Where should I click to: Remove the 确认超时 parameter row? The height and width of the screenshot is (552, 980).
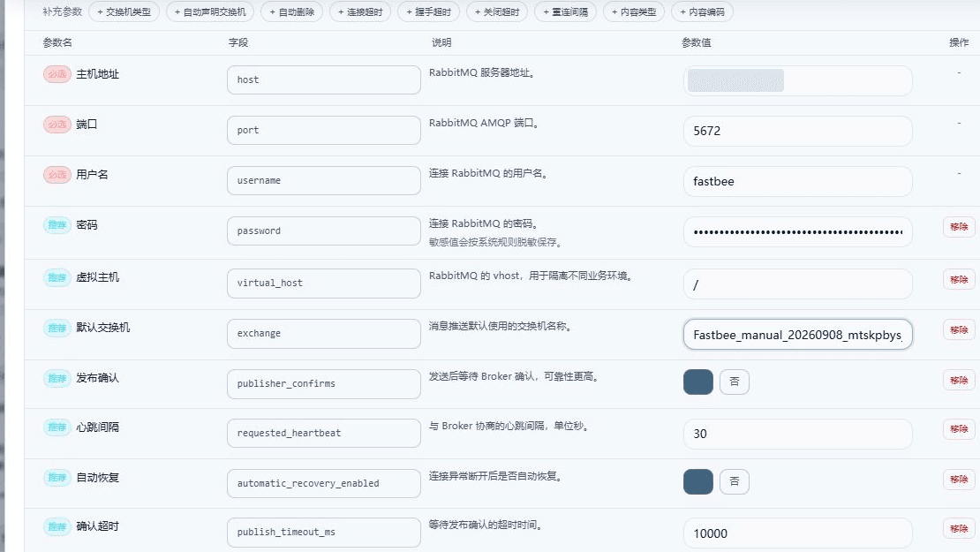(959, 528)
